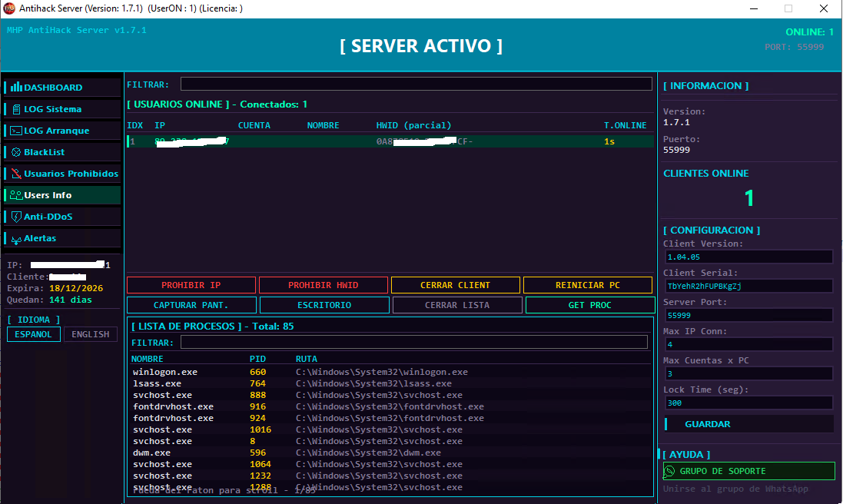Click the Usuarios Prohibidos icon
843x504 pixels.
click(16, 174)
